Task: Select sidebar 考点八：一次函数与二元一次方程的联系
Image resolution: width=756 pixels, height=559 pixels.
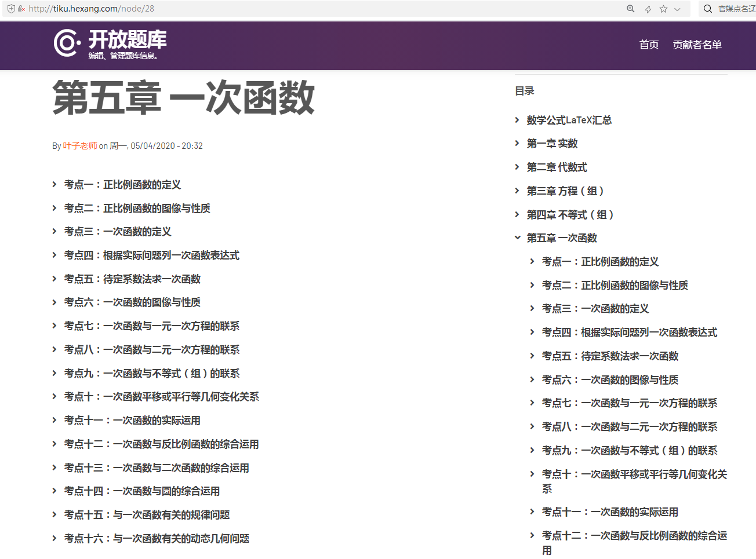Action: [630, 426]
